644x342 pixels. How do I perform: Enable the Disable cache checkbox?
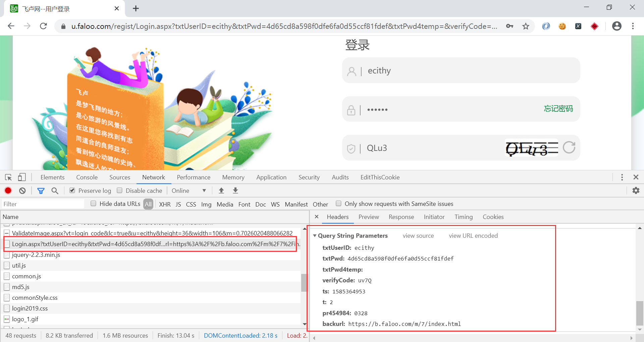119,190
